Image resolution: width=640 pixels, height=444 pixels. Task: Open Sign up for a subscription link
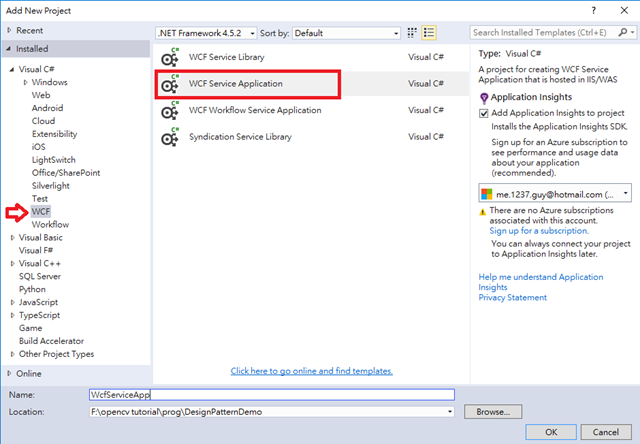tap(539, 231)
